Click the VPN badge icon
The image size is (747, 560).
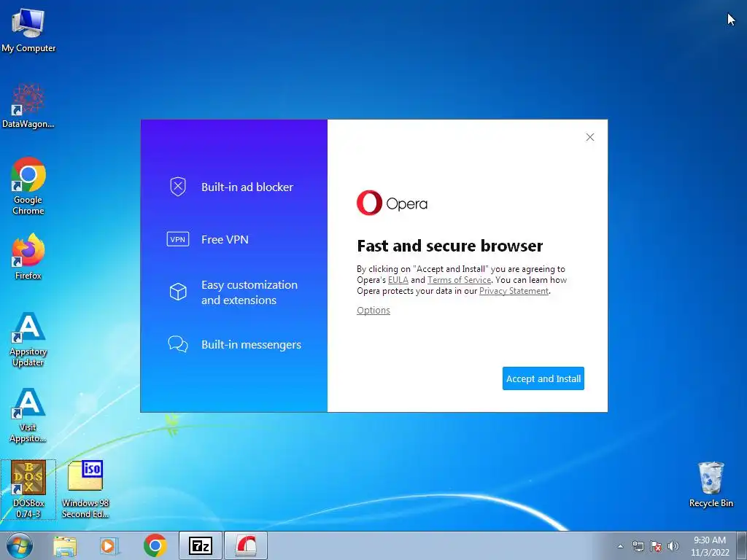178,239
